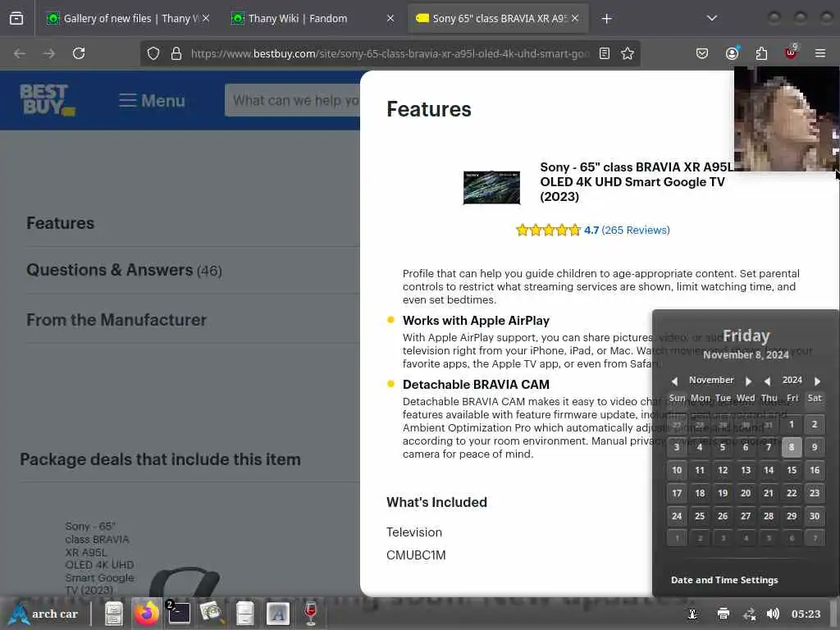Open Firefox view tabs list icon
The image size is (840, 630).
click(x=16, y=18)
